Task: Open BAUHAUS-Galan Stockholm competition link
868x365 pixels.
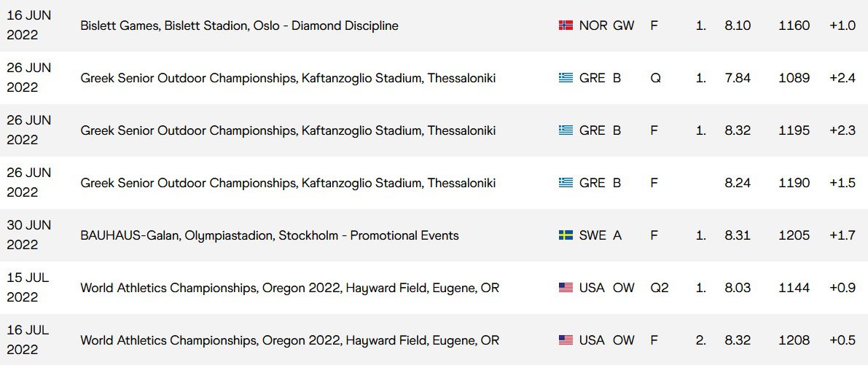Action: point(270,235)
